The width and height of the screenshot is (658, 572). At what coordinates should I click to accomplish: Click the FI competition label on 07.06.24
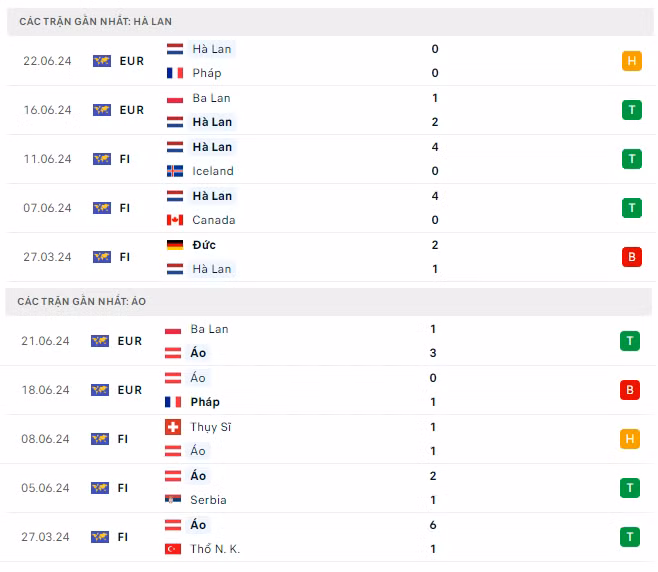pos(125,208)
